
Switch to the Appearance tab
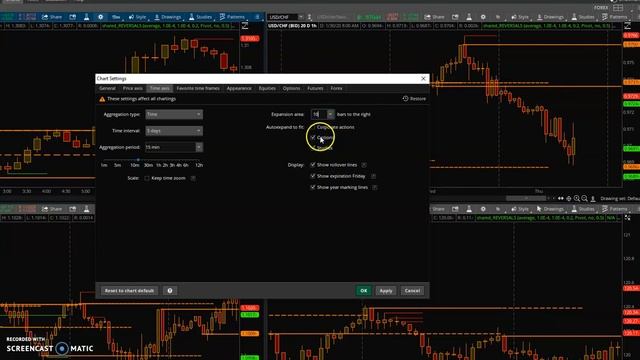click(239, 88)
